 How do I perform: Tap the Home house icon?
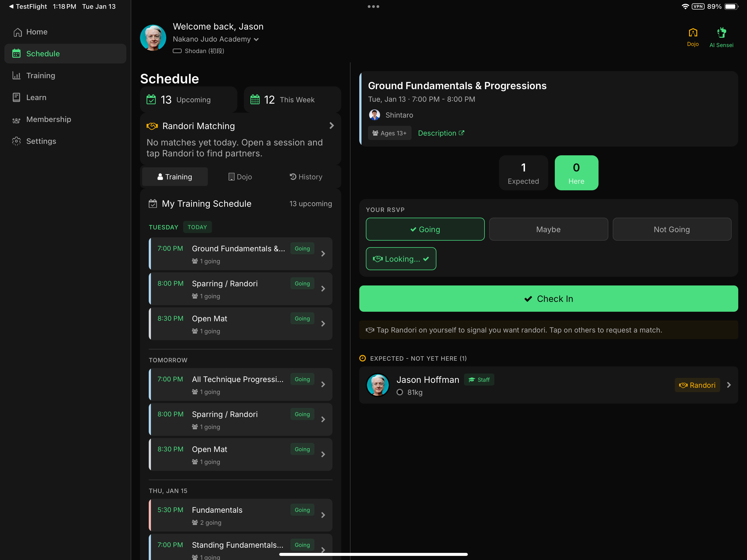tap(17, 32)
